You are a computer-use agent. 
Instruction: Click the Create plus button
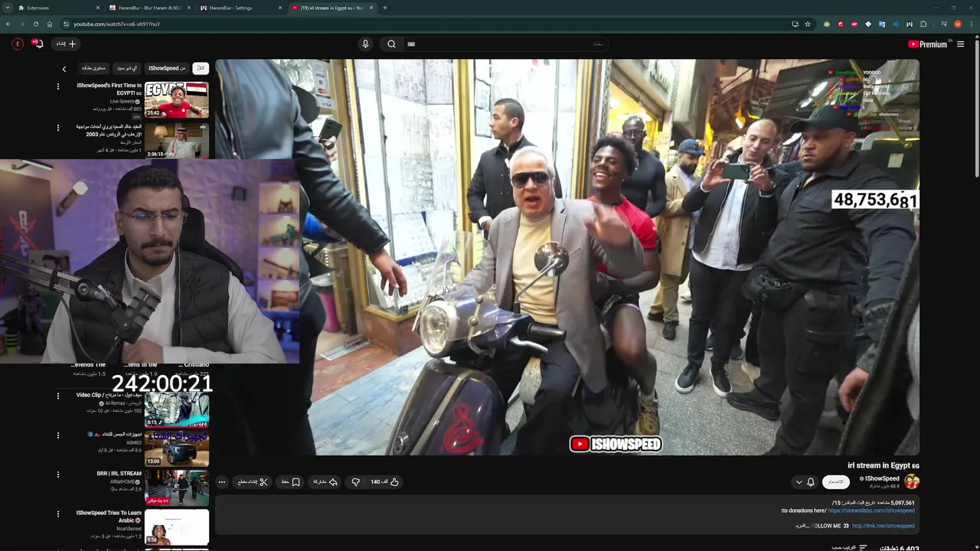[66, 44]
